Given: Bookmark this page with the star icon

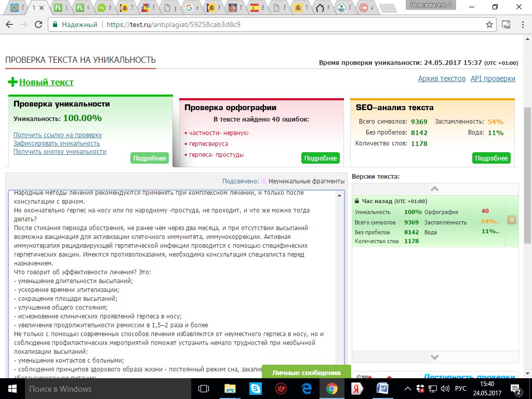Looking at the screenshot, I should (489, 24).
